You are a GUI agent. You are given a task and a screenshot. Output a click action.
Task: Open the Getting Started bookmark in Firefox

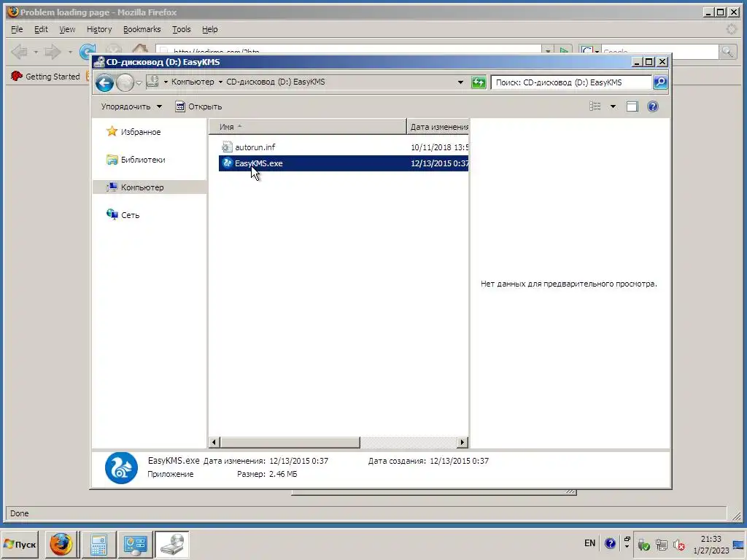tap(45, 76)
